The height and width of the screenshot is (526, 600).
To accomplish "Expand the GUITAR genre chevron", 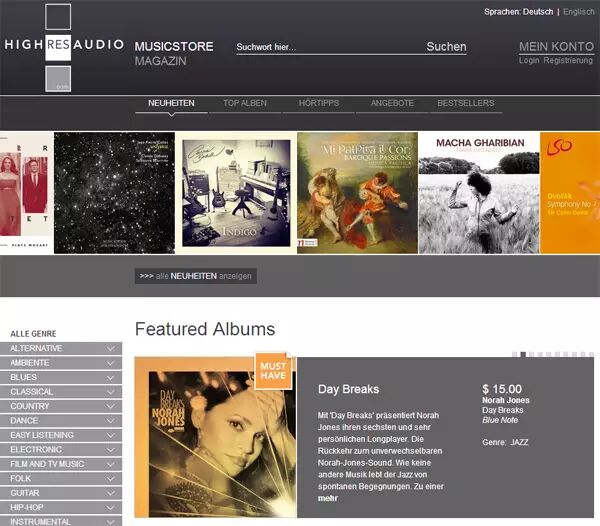I will (x=111, y=493).
